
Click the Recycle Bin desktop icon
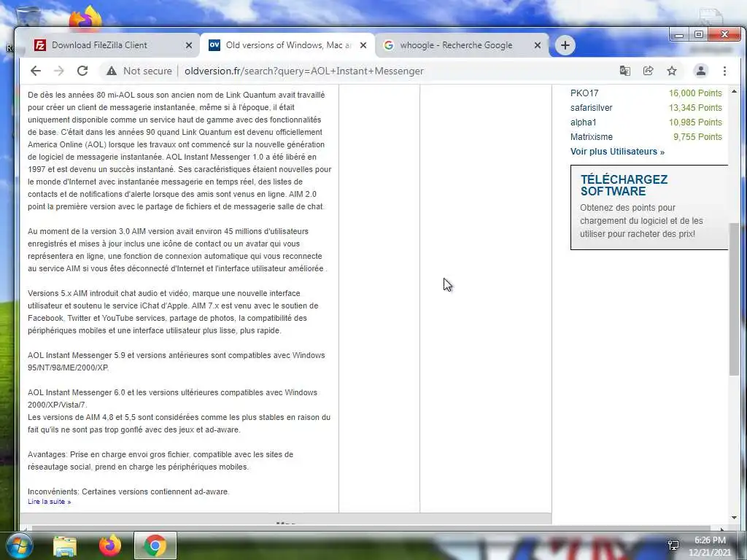point(28,16)
